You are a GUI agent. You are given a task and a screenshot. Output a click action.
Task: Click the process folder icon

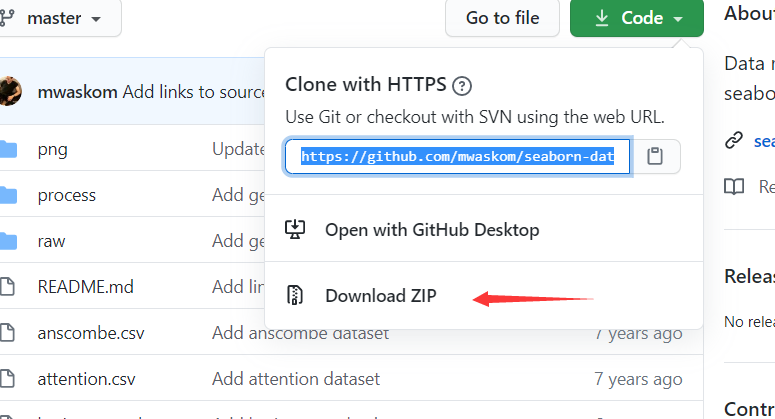coord(8,195)
